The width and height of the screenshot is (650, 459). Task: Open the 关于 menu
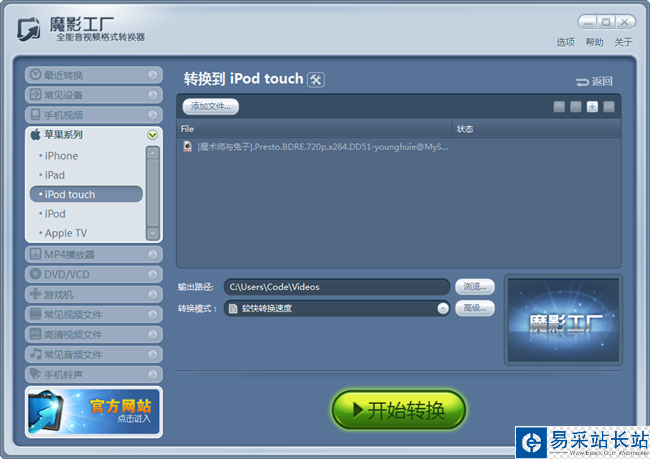(x=623, y=42)
